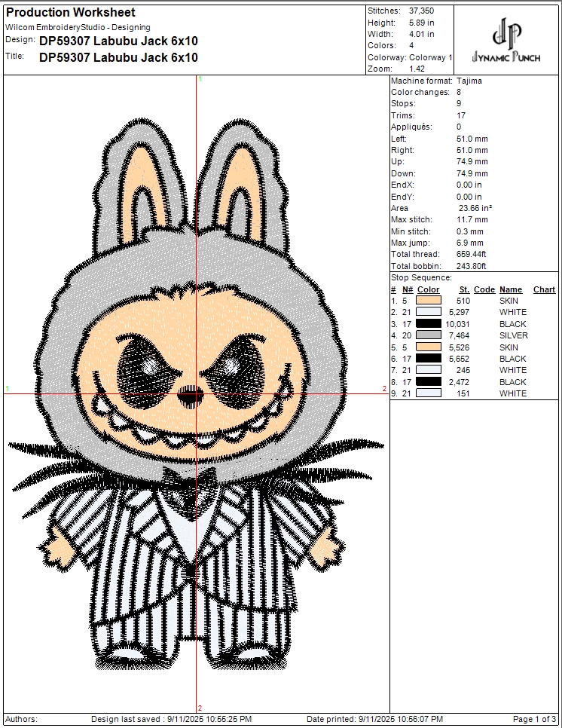Click the 'Page 1 of 3' indicator
The height and width of the screenshot is (728, 562).
534,719
